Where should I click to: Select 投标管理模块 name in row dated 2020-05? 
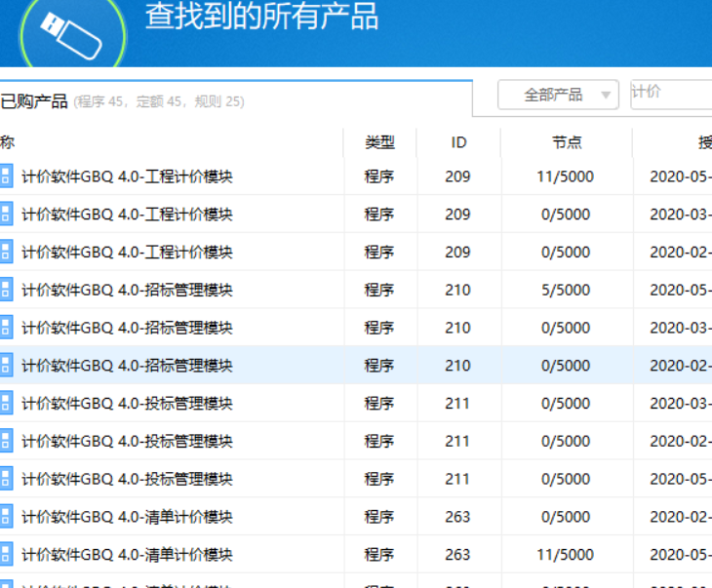[x=127, y=479]
